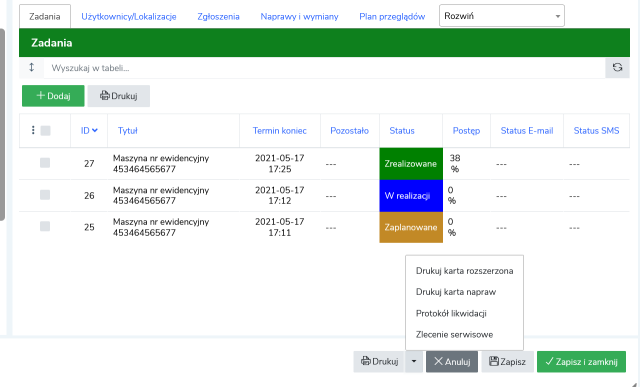Sort by ID column arrow
The image size is (640, 387).
(x=95, y=131)
